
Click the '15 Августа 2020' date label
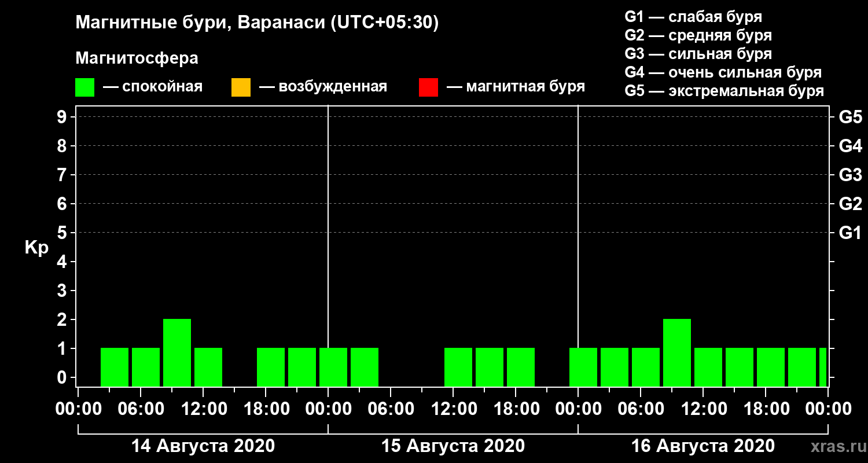(x=453, y=446)
